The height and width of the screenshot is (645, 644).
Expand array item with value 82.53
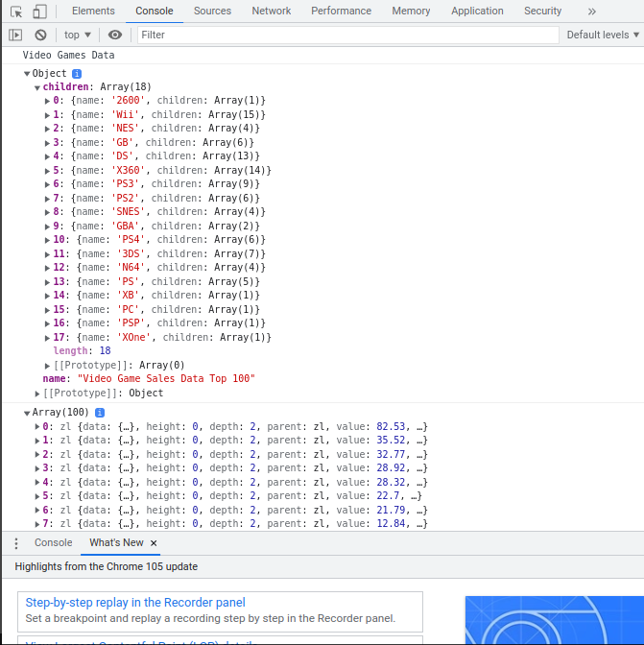point(37,426)
